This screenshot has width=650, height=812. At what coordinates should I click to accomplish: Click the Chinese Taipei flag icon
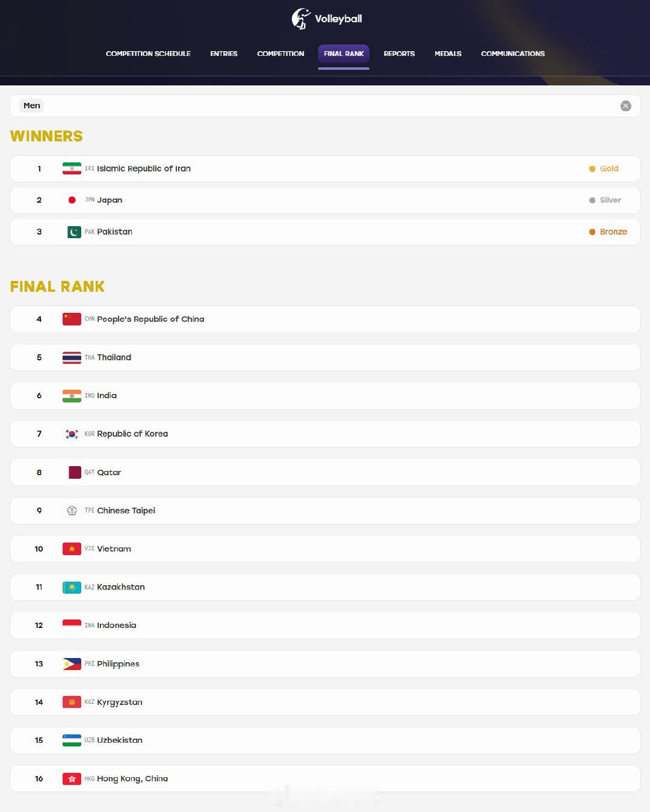pos(72,511)
